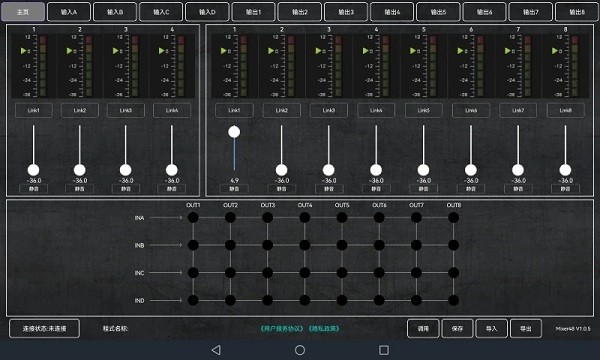Mute input channel 1 with 静音 button
This screenshot has width=600, height=360.
pyautogui.click(x=34, y=189)
